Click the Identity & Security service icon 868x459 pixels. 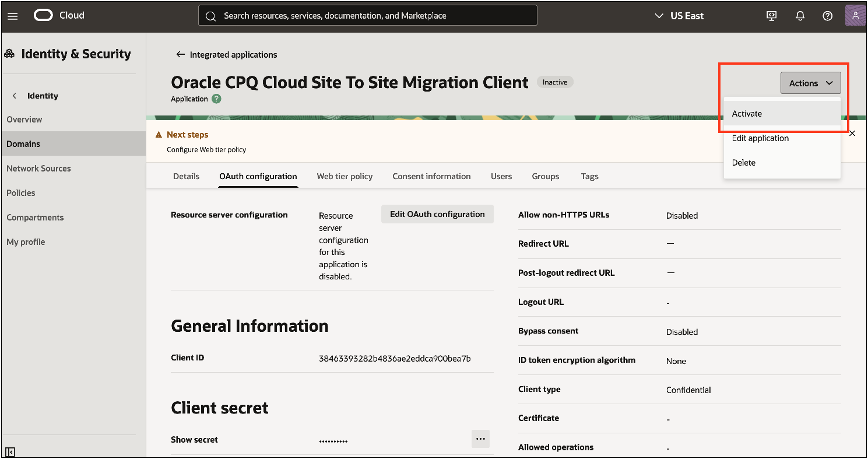point(9,54)
